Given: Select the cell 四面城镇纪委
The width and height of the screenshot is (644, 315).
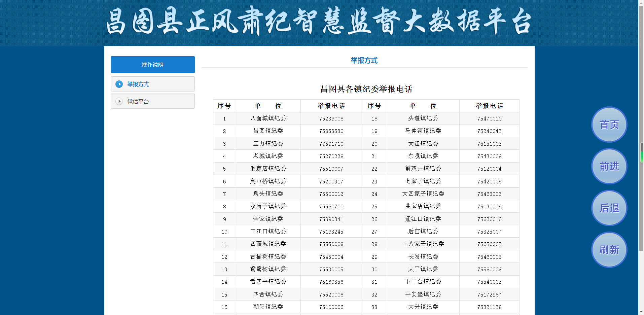Looking at the screenshot, I should point(268,244).
